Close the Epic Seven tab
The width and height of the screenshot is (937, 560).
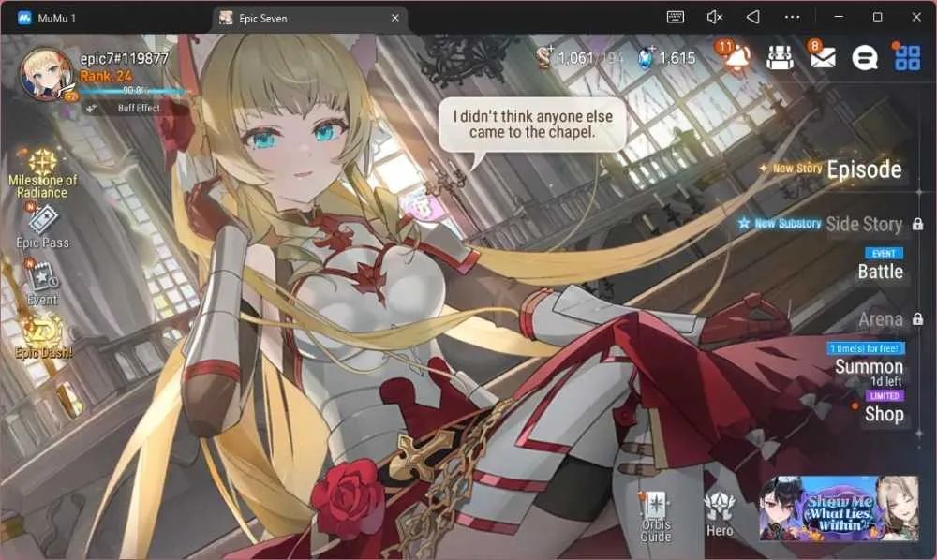[x=395, y=19]
